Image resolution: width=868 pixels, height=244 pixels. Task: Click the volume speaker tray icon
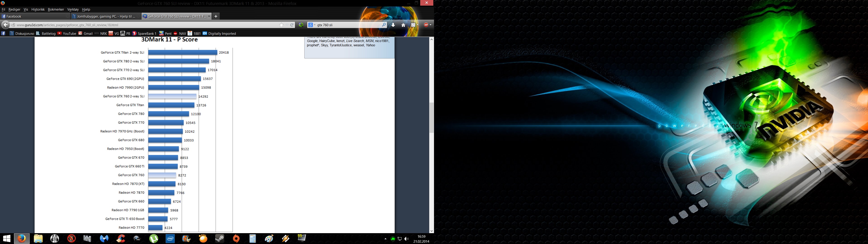coord(406,239)
